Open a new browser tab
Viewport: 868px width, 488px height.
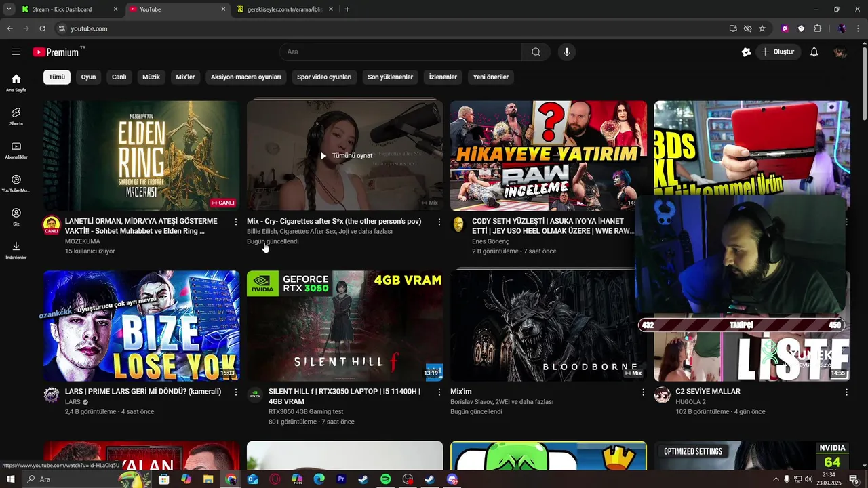click(347, 9)
